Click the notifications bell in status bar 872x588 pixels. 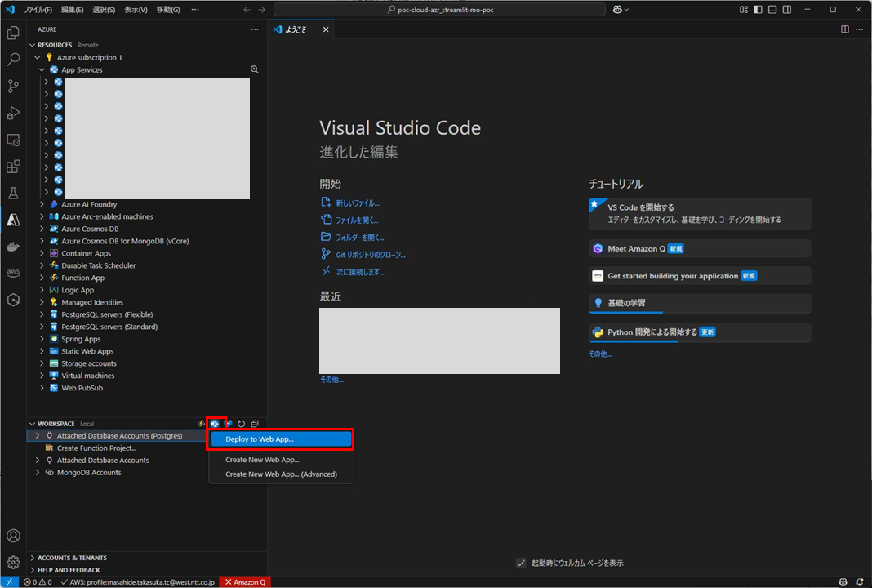click(x=860, y=582)
